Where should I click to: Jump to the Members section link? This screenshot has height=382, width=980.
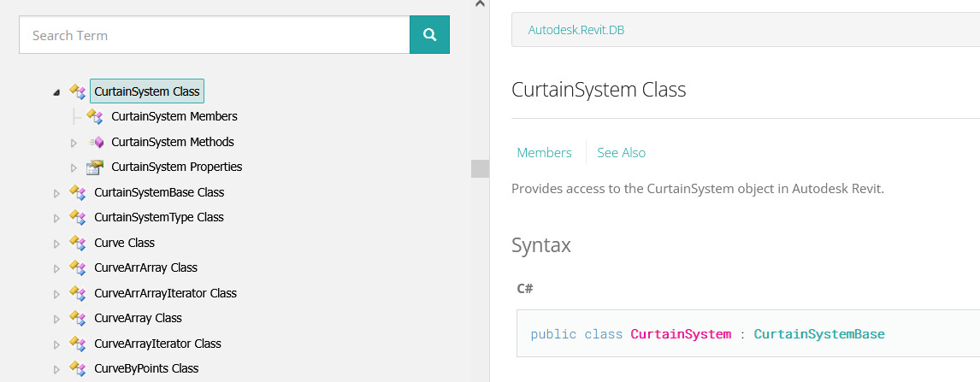(545, 152)
